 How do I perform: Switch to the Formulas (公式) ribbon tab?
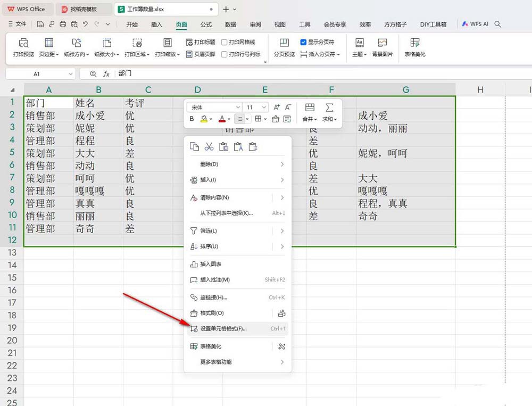coord(206,24)
